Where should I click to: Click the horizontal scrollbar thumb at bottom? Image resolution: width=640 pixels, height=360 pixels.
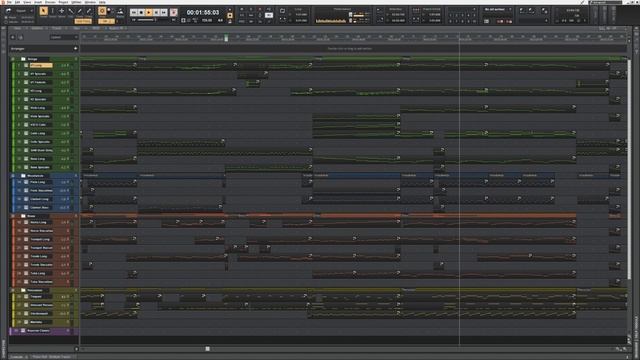[207, 349]
